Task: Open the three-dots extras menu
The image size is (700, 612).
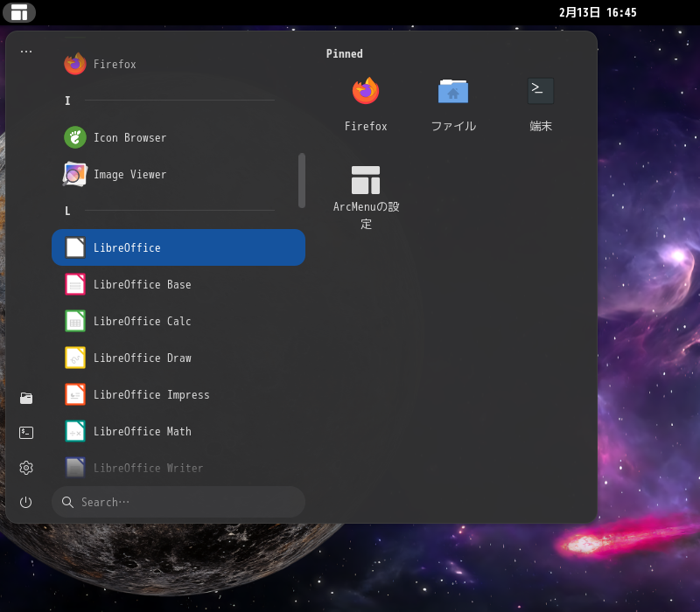Action: [x=26, y=52]
